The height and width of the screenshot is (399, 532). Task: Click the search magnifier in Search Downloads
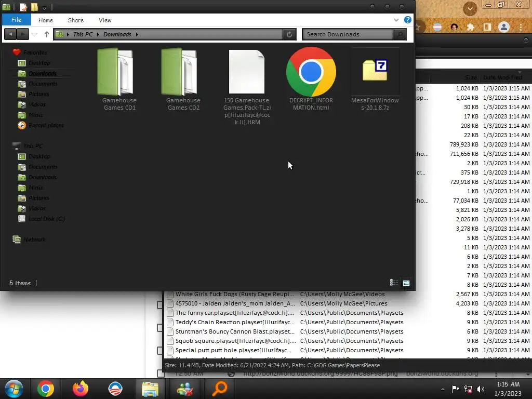400,34
